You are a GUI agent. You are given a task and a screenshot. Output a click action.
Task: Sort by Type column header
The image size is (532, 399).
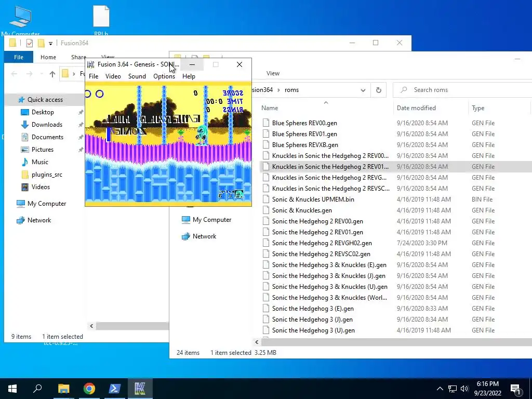click(478, 108)
